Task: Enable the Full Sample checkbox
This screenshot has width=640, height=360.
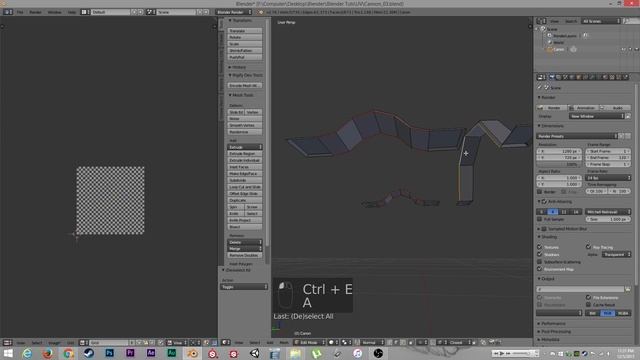Action: (540, 219)
